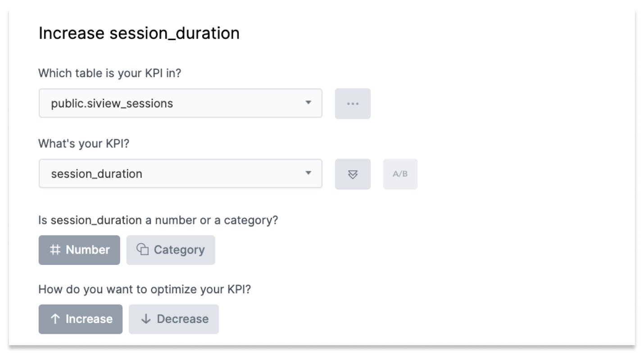This screenshot has height=355, width=644.
Task: Click the ellipsis button beside the table dropdown
Action: pos(353,104)
